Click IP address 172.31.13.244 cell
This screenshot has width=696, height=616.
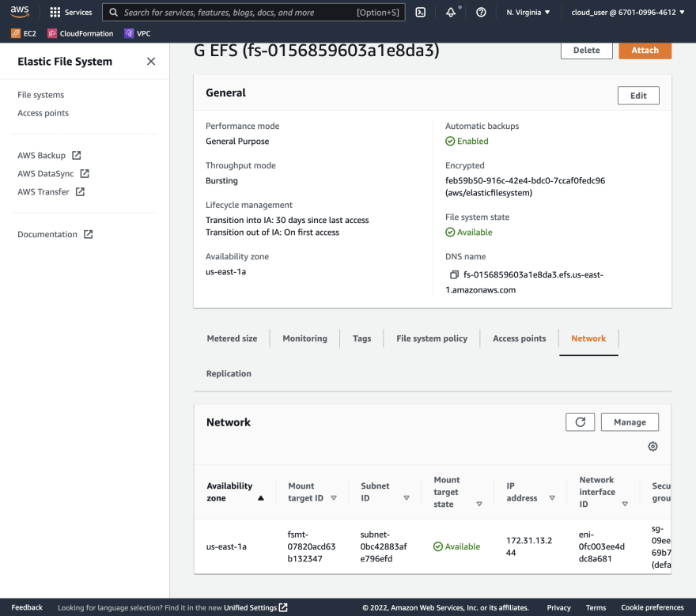pyautogui.click(x=528, y=546)
